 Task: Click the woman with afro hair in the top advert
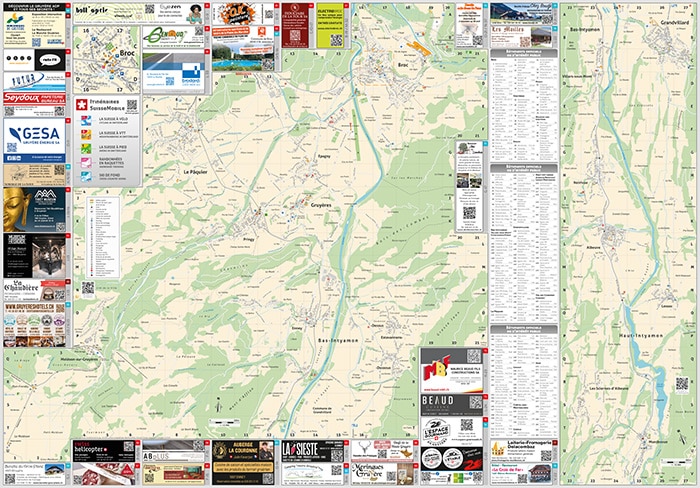coord(195,14)
